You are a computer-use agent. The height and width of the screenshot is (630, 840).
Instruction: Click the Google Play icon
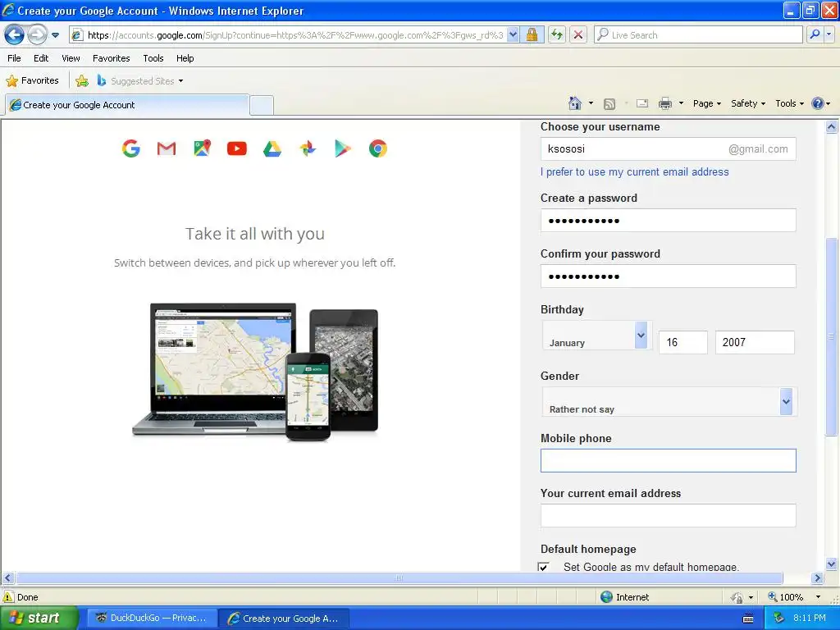click(343, 148)
